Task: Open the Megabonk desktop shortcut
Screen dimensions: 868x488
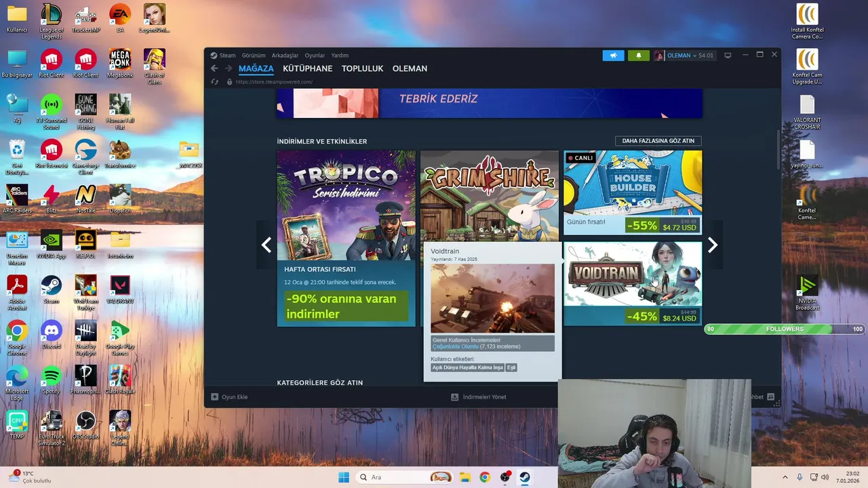Action: point(120,64)
